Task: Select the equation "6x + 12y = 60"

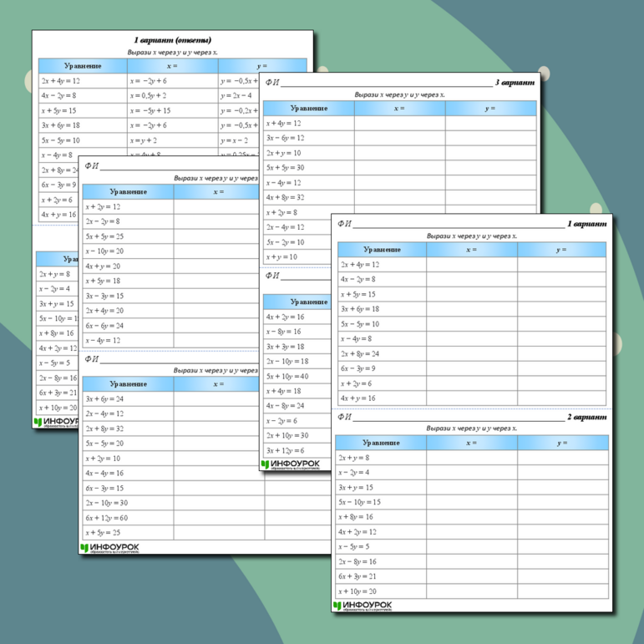Action: [106, 518]
